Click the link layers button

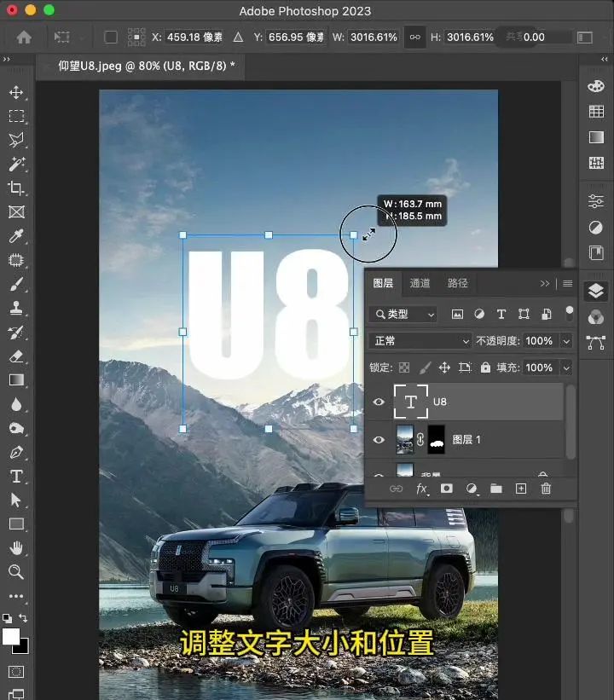396,489
